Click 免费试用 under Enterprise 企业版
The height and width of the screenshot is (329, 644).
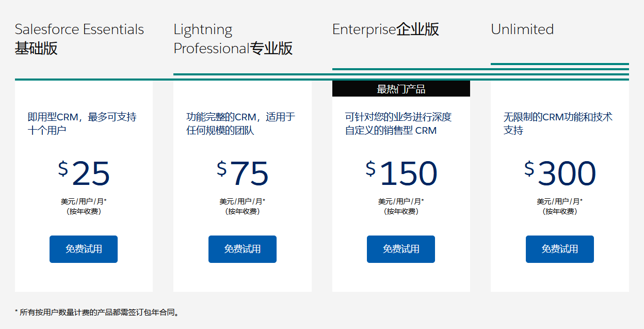[400, 249]
